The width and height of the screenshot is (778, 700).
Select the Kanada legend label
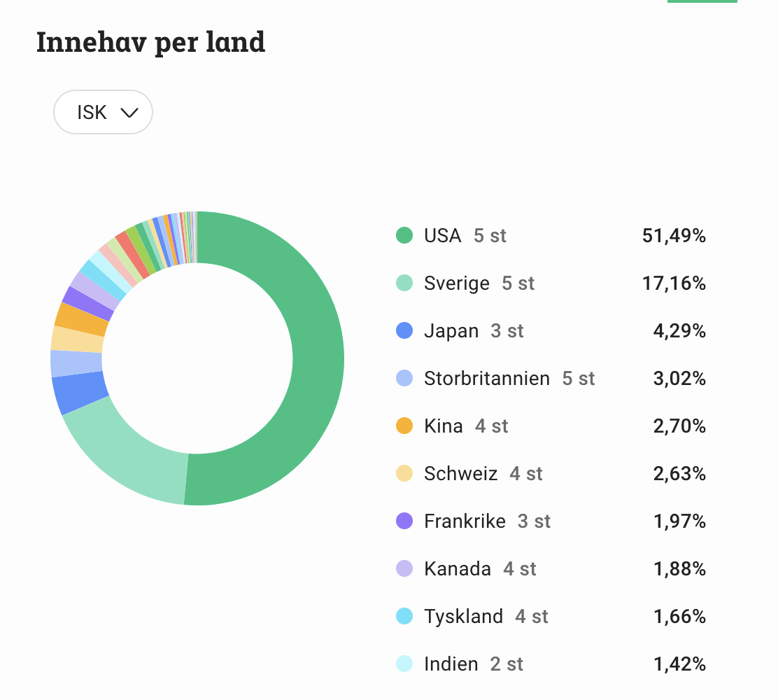(x=458, y=569)
